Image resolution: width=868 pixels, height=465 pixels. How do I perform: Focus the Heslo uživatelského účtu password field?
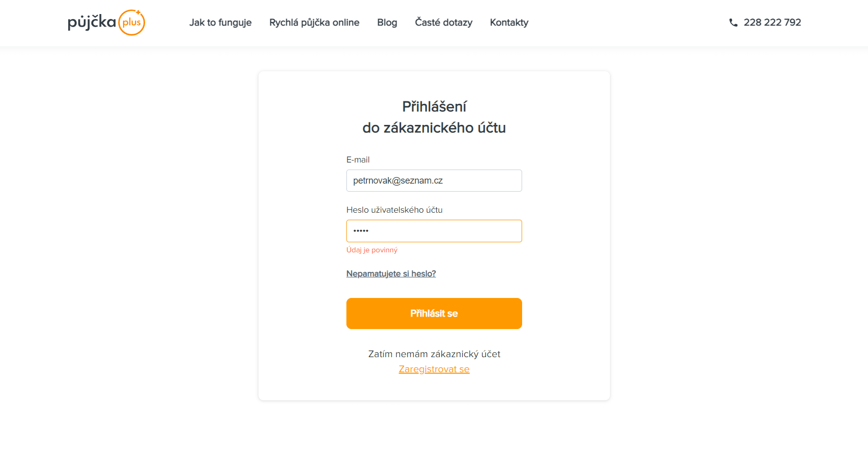pos(434,231)
